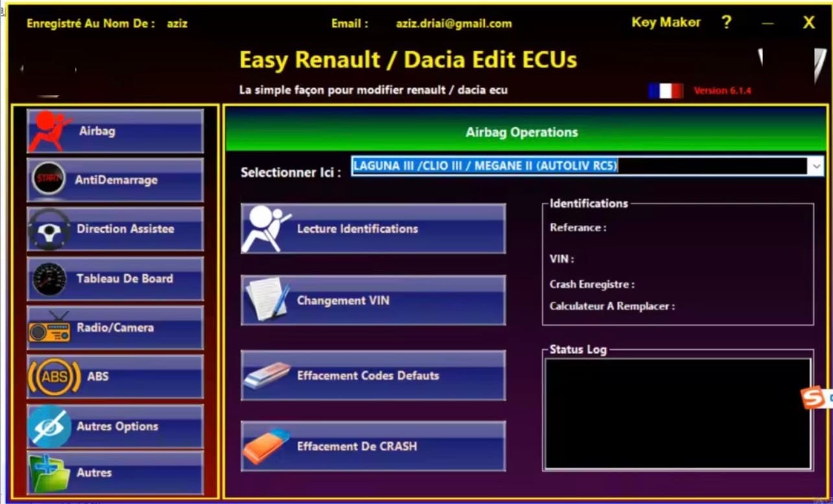Click the steering wheel Direction Assistee icon
Image resolution: width=833 pixels, height=504 pixels.
(x=49, y=229)
